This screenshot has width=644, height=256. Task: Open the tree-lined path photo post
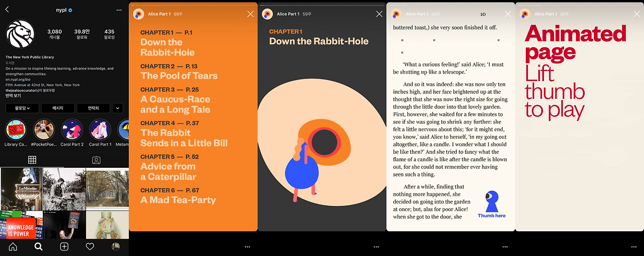pyautogui.click(x=107, y=189)
